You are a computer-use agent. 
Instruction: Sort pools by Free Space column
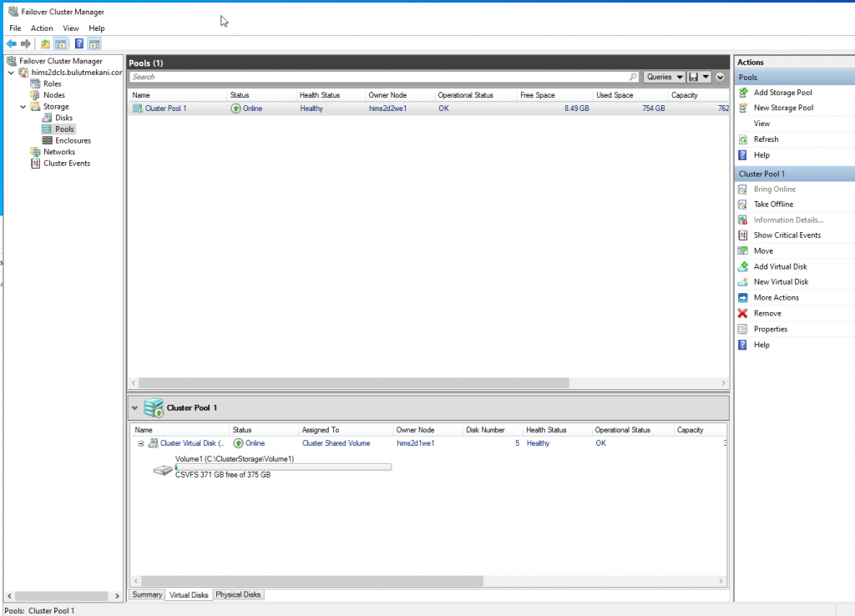coord(554,95)
